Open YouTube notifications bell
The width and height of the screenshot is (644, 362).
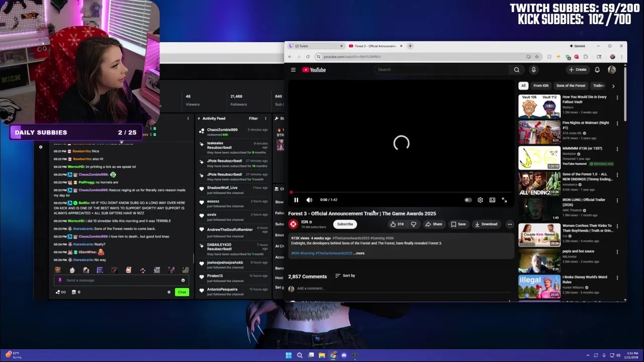(597, 70)
